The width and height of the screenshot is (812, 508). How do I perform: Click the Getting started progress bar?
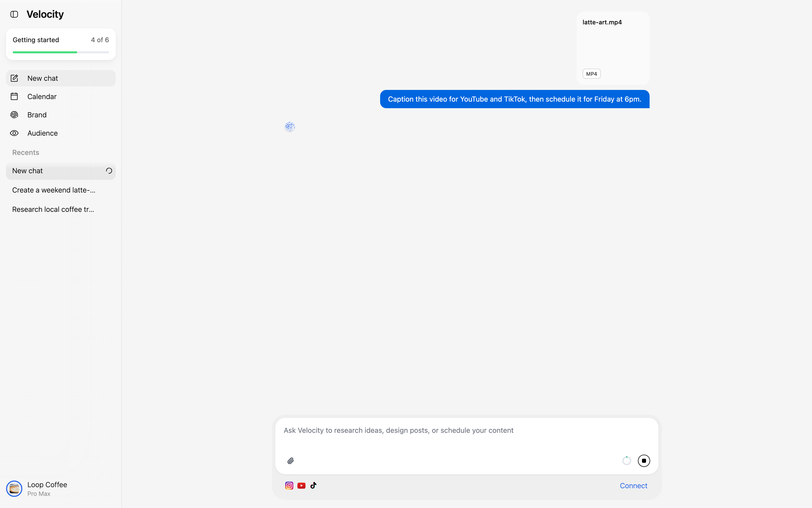click(61, 52)
